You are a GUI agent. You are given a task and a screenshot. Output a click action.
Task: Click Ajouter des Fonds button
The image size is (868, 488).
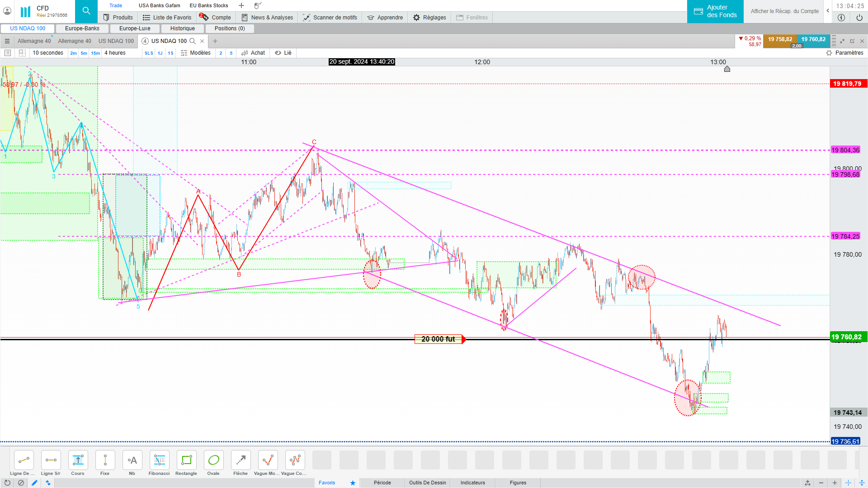coord(715,11)
